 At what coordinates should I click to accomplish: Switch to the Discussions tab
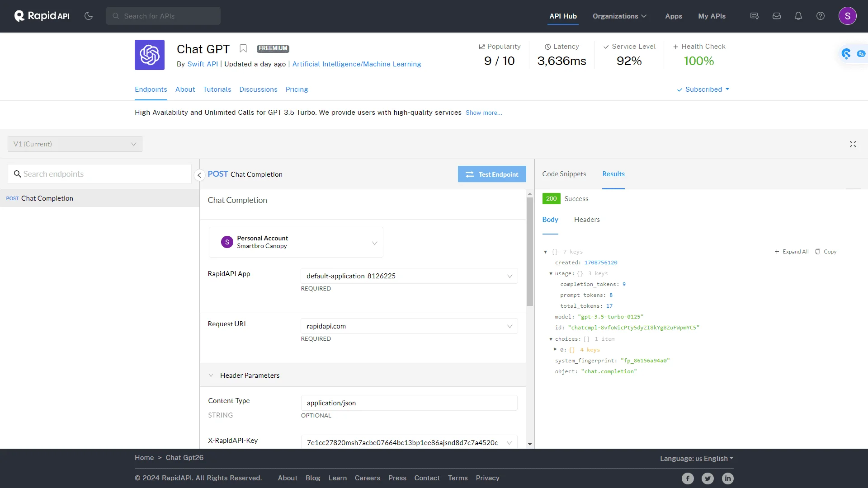tap(259, 89)
